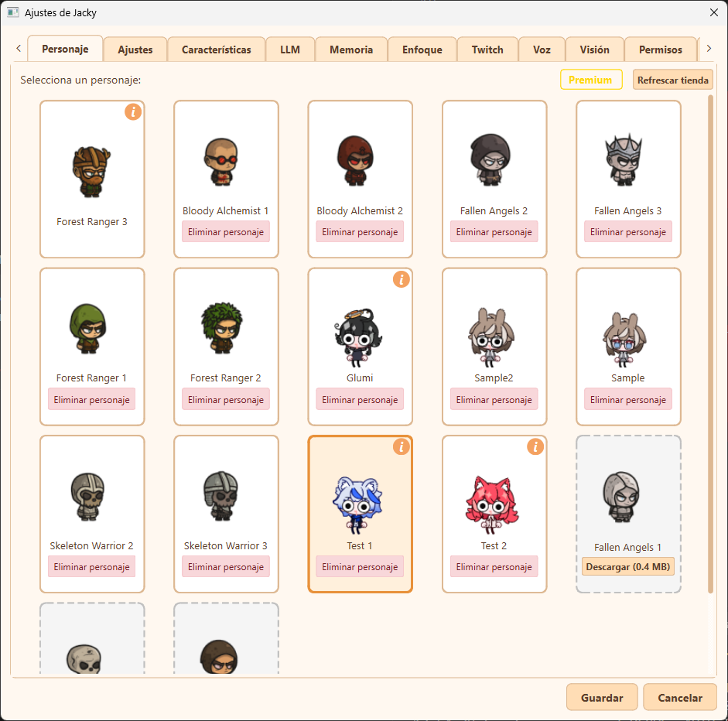Delete Bloody Alchemist 1 with Eliminar personaje
The width and height of the screenshot is (728, 721).
pyautogui.click(x=226, y=231)
